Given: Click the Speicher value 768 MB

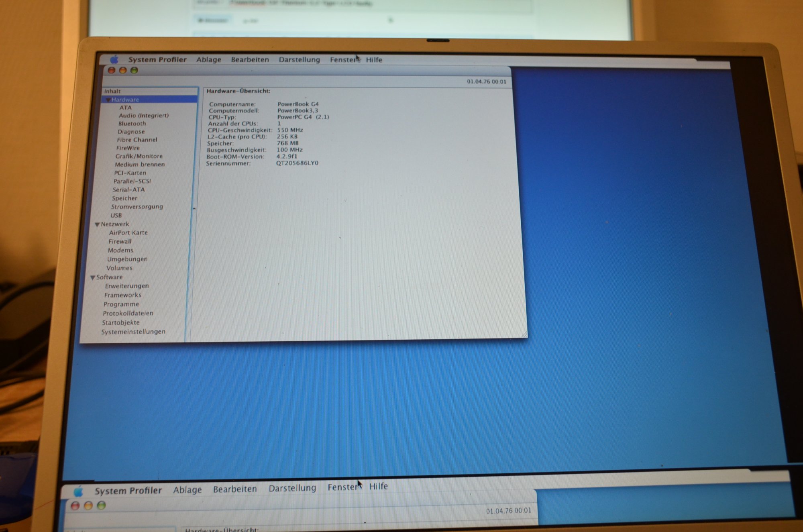Looking at the screenshot, I should [x=287, y=143].
